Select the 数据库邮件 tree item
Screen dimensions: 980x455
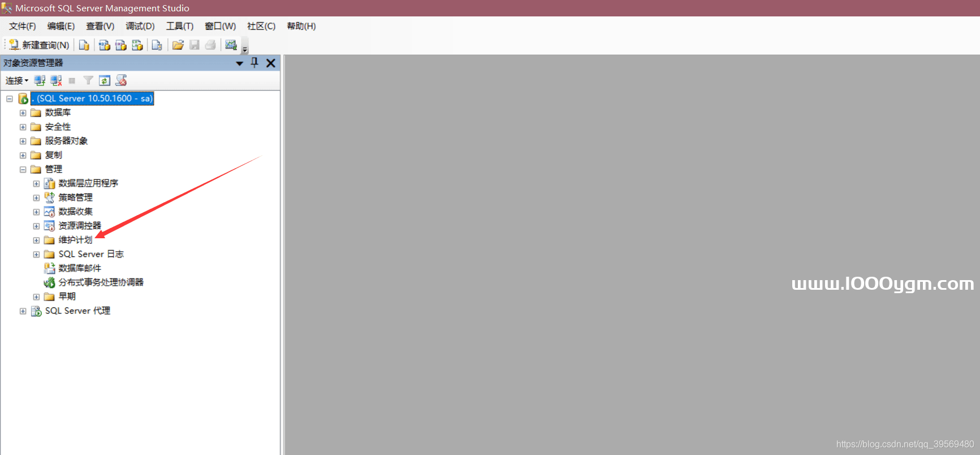[x=80, y=268]
